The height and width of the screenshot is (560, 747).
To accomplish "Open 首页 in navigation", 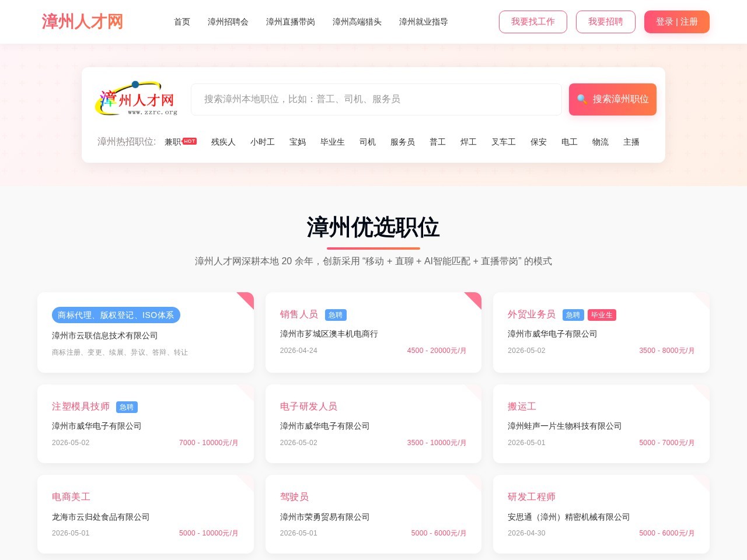I will [182, 22].
